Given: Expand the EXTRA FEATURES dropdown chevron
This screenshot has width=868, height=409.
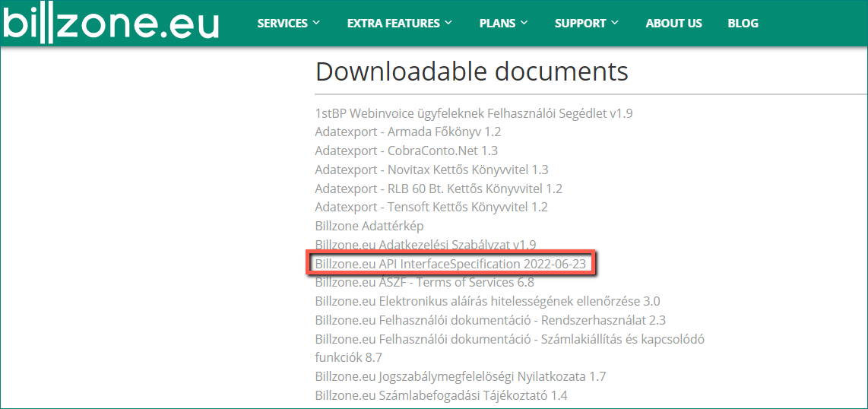Looking at the screenshot, I should 448,23.
